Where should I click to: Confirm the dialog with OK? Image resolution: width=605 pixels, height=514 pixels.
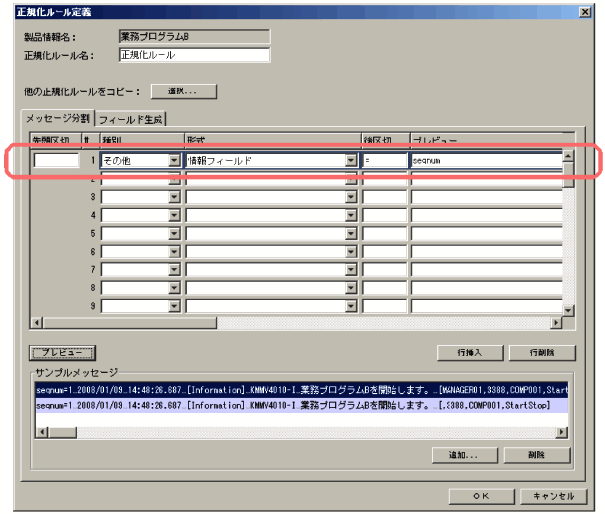pos(481,495)
